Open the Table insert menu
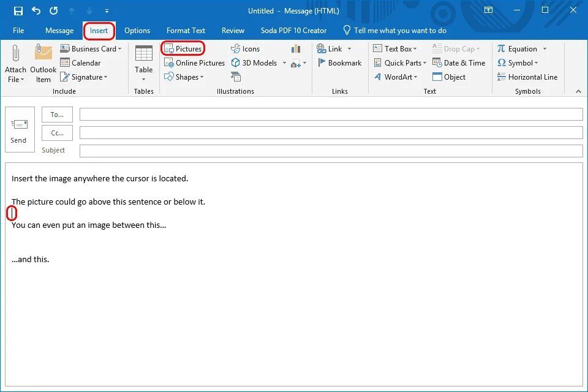Viewport: 588px width, 392px height. point(143,63)
